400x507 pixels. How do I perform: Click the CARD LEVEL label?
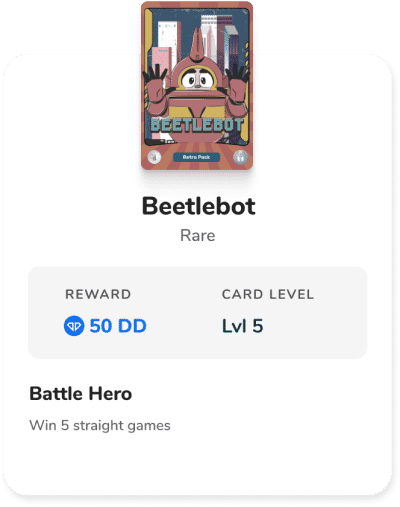(268, 294)
